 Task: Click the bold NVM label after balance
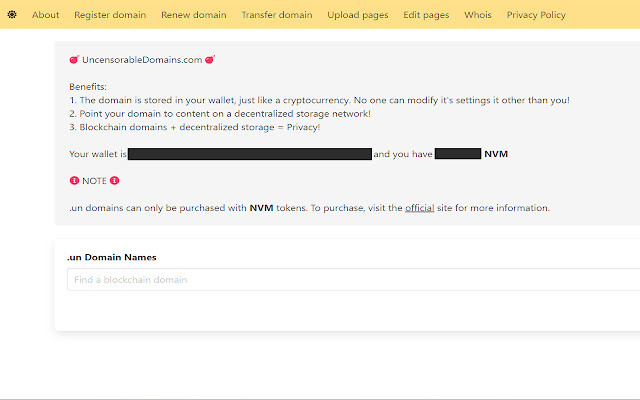(496, 154)
